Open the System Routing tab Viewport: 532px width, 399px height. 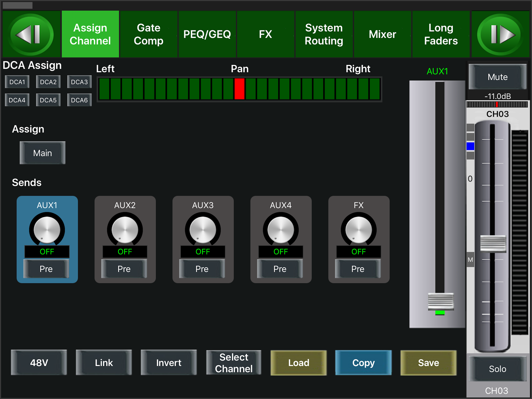coord(324,34)
